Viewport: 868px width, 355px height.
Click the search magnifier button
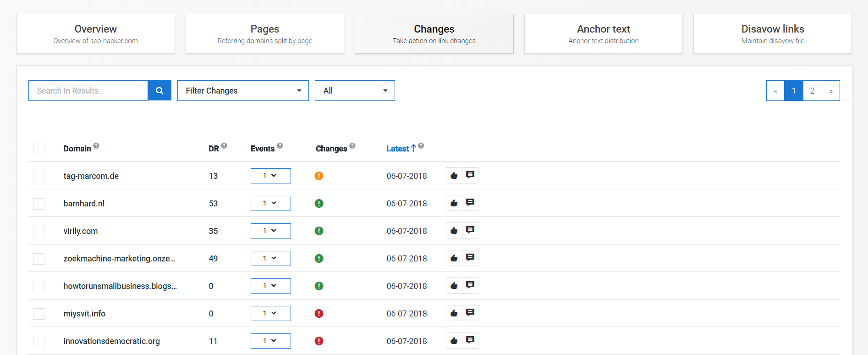(x=159, y=91)
